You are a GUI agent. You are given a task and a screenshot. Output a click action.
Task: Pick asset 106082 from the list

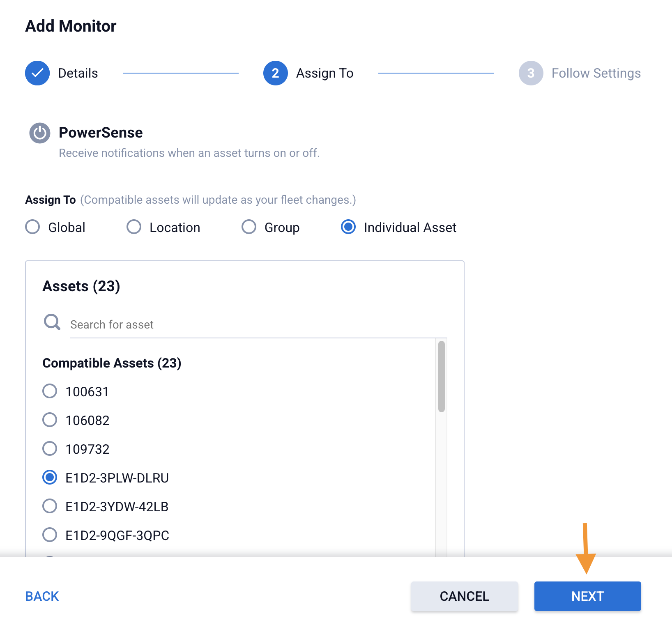[x=50, y=420]
